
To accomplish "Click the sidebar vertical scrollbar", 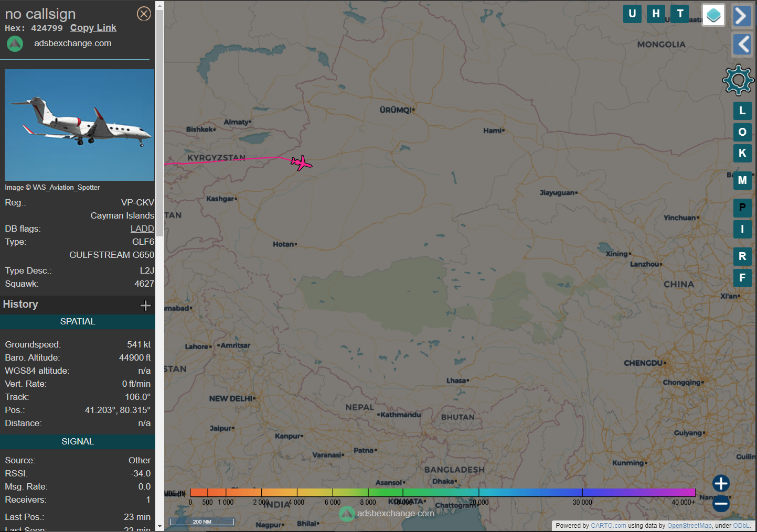I will (160, 123).
